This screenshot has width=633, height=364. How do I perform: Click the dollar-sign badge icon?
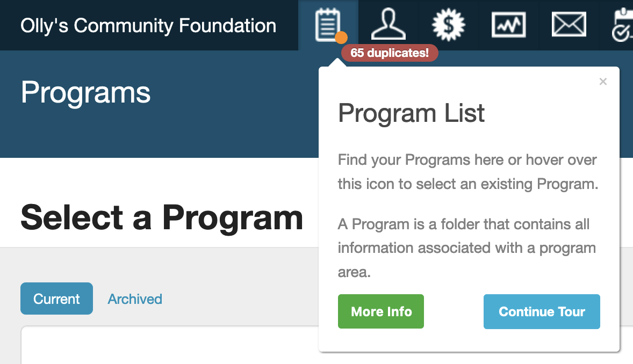pyautogui.click(x=449, y=25)
